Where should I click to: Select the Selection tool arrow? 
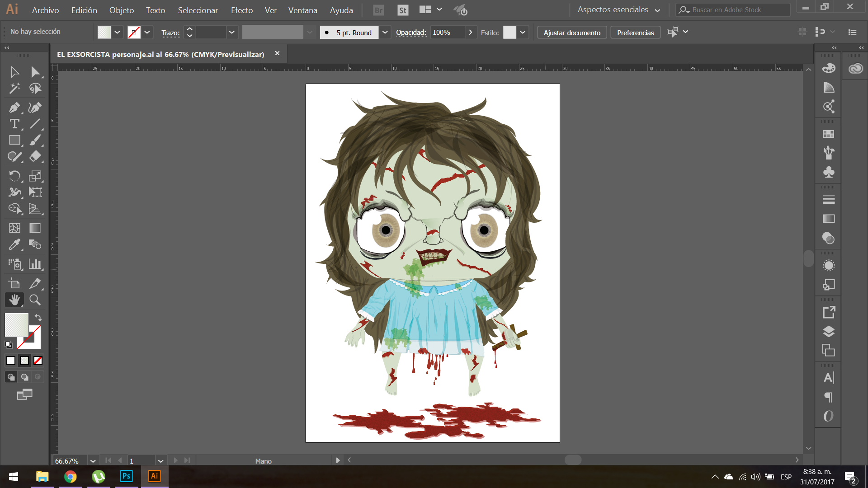click(x=14, y=72)
